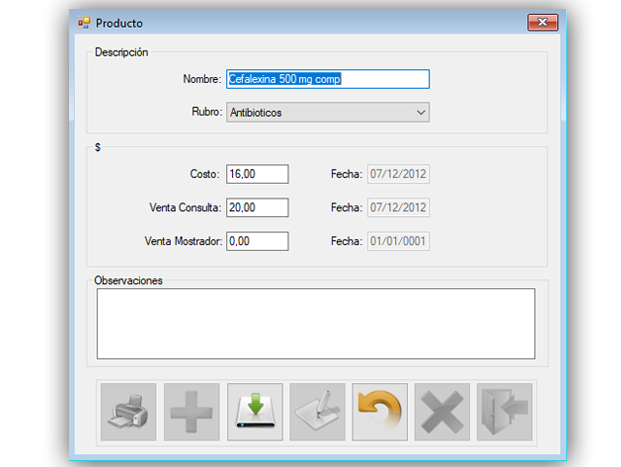
Task: Click the Producto window title text
Action: [x=119, y=23]
